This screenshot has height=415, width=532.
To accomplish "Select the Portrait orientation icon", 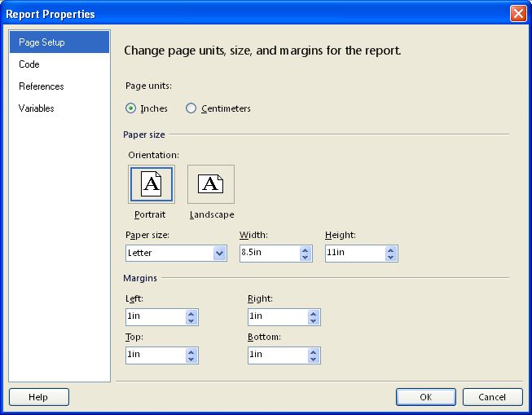I will tap(151, 184).
